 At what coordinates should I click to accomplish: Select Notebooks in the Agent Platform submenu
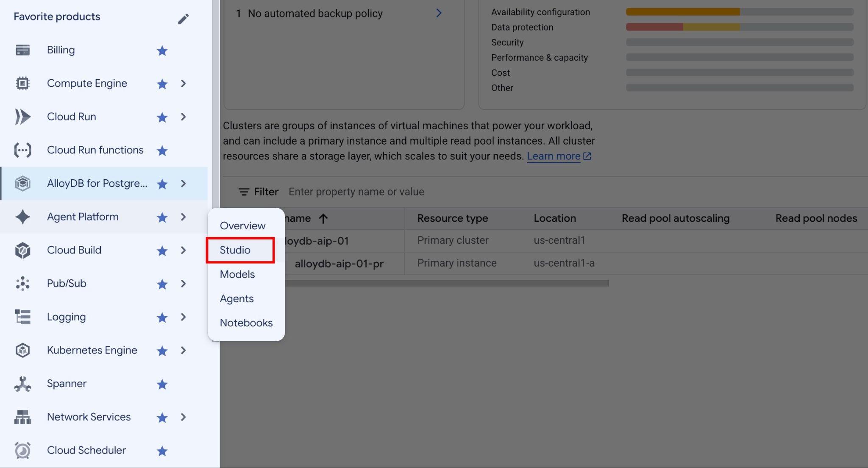tap(246, 323)
